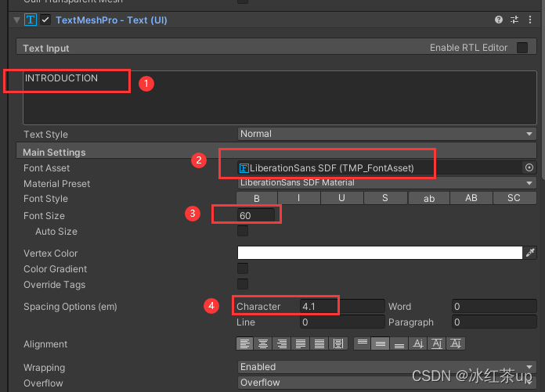
Task: Click the Main Settings section header
Action: 276,152
